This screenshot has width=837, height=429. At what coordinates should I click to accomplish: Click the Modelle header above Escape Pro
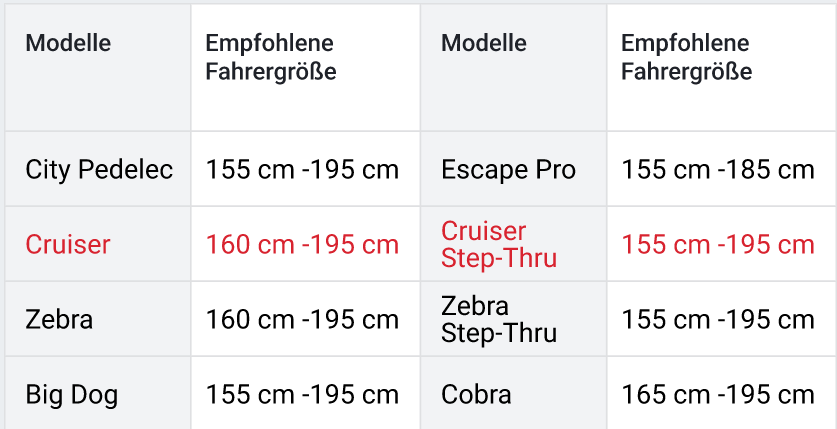click(x=484, y=43)
